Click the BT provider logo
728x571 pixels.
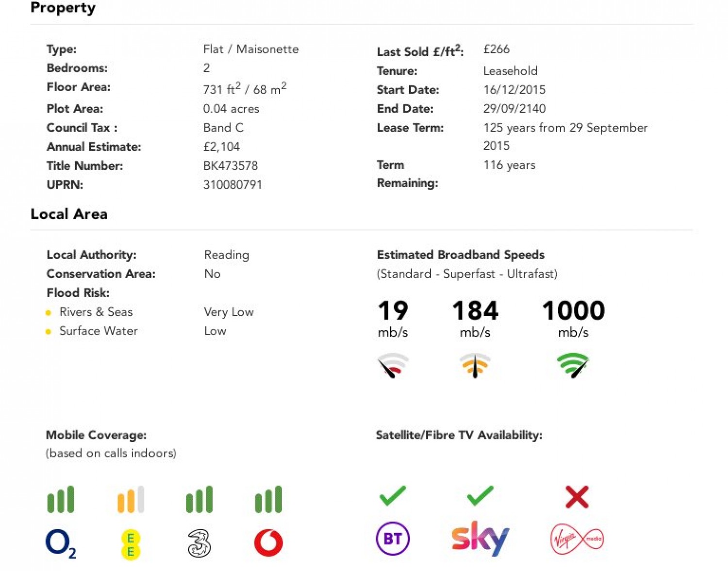coord(393,538)
